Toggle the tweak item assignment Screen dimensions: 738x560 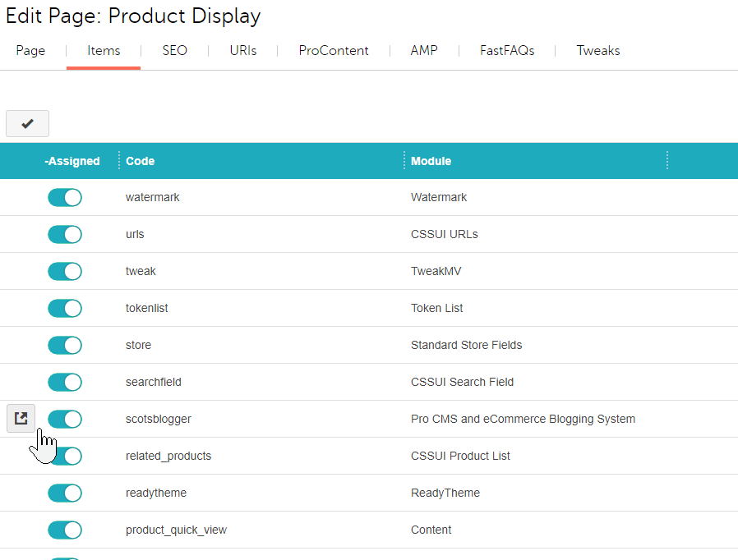pyautogui.click(x=65, y=271)
